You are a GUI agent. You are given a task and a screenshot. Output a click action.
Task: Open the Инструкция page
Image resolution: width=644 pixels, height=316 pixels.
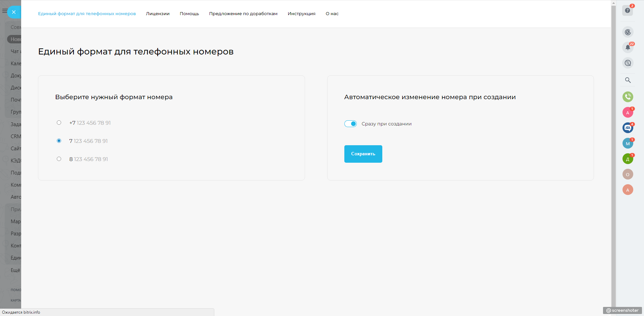[x=301, y=14]
